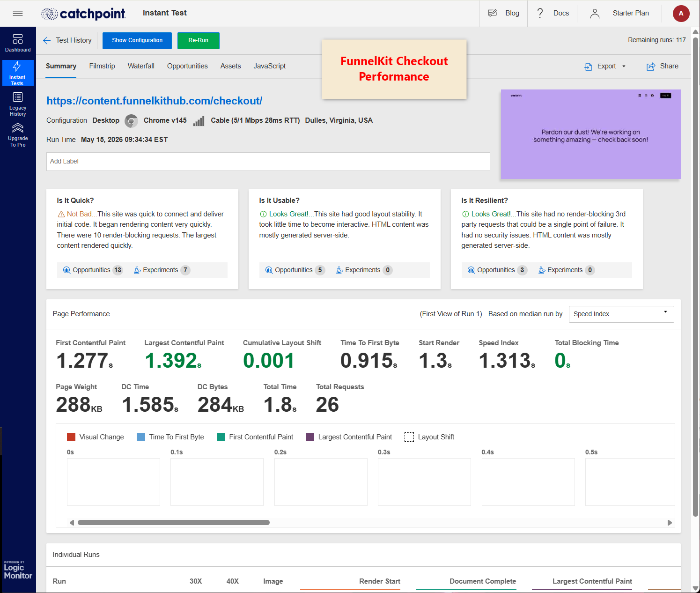700x593 pixels.
Task: Click the 0s filmstrip frame
Action: [x=113, y=482]
